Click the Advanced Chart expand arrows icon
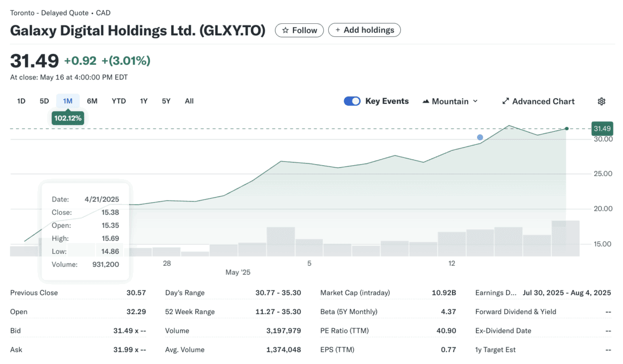623x364 pixels. tap(506, 101)
